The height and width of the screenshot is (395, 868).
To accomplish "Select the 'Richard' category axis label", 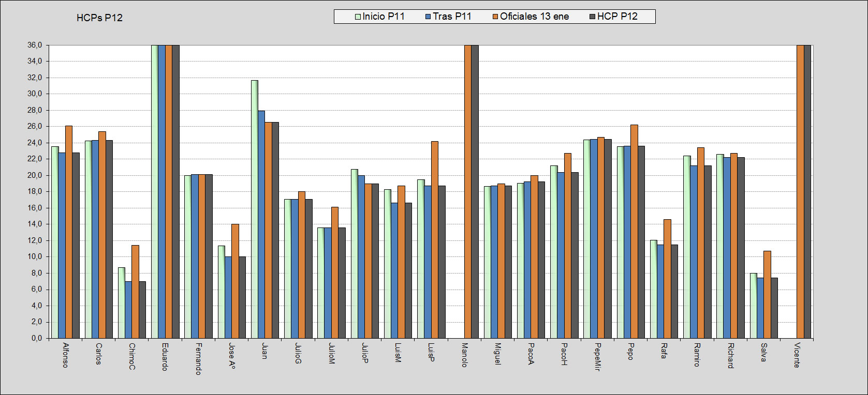I will click(730, 356).
